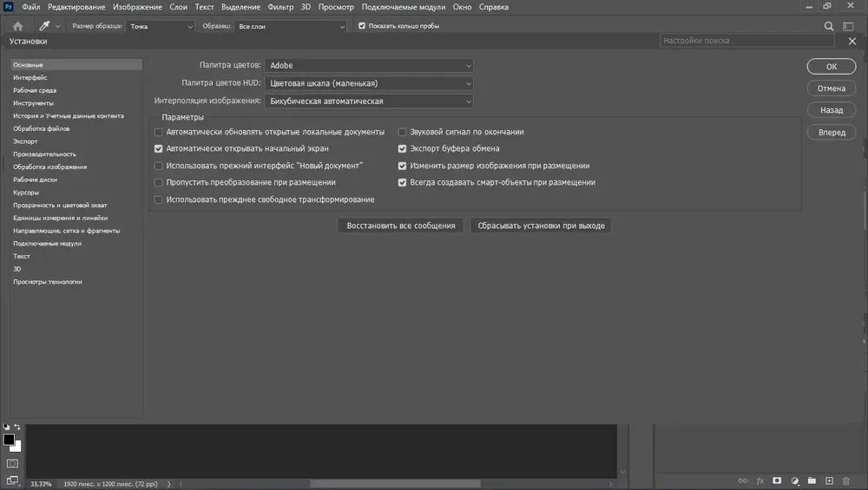
Task: Click the document horizontal scrollbar thumb
Action: pyautogui.click(x=395, y=484)
